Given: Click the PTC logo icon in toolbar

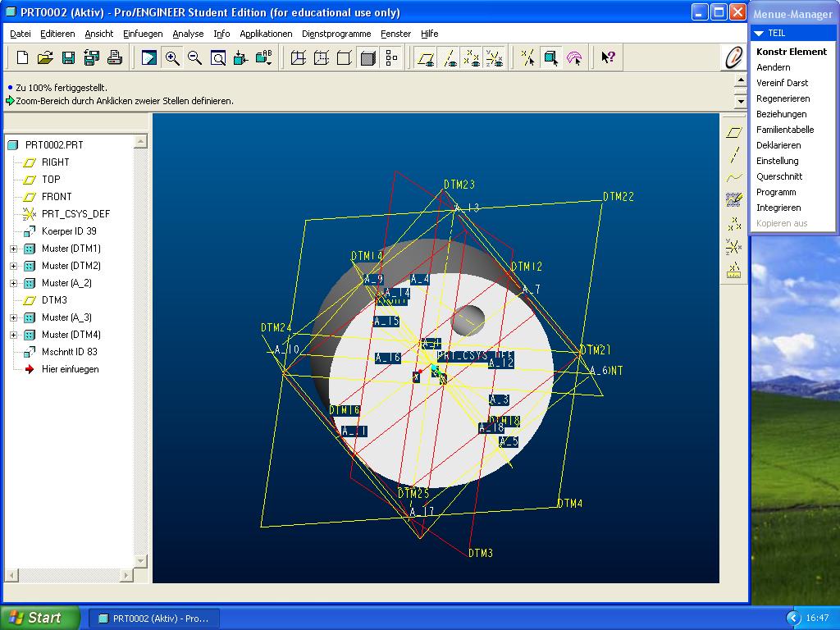Looking at the screenshot, I should pyautogui.click(x=733, y=57).
